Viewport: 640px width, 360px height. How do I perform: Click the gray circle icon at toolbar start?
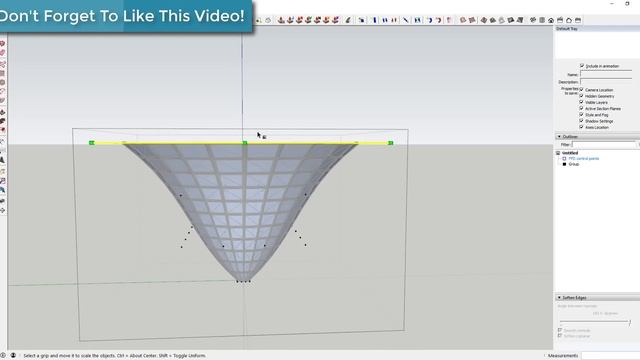268,20
